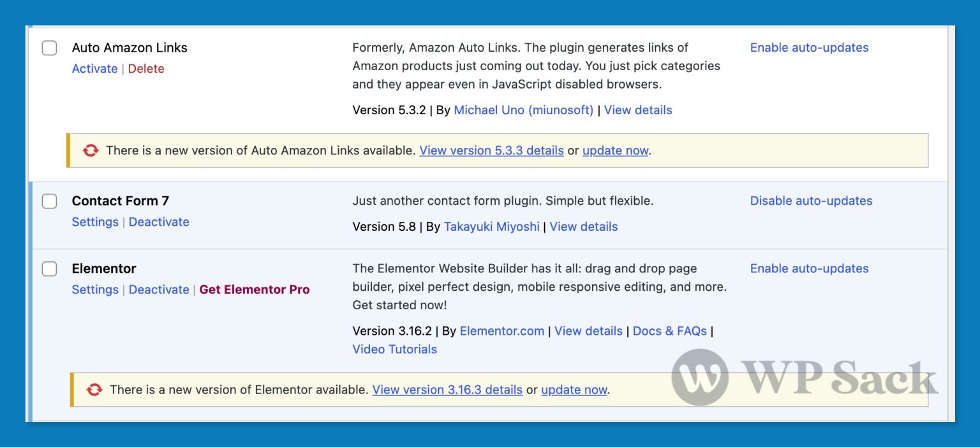Enable auto-updates for Auto Amazon Links
This screenshot has height=447, width=980.
pyautogui.click(x=809, y=47)
